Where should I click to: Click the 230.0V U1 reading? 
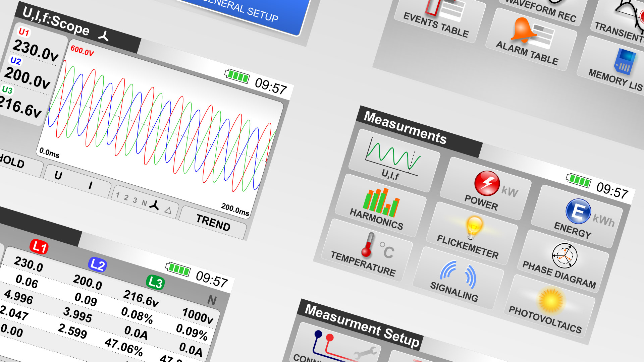pos(36,50)
